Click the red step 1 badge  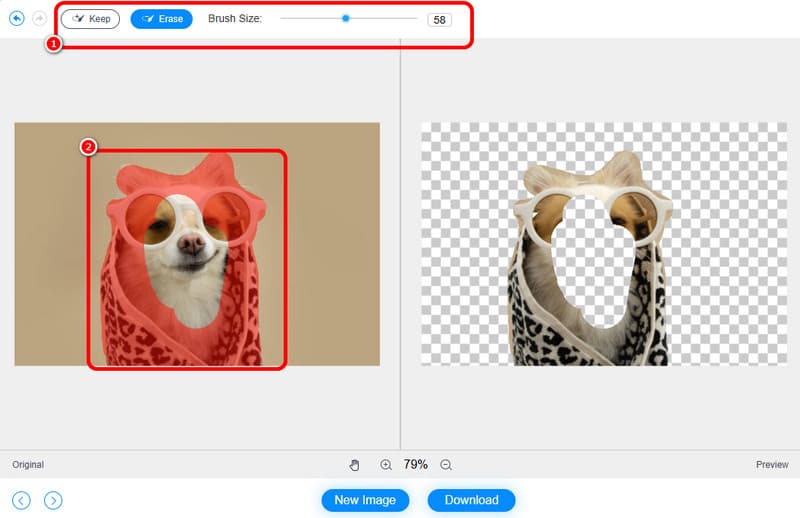[x=55, y=45]
